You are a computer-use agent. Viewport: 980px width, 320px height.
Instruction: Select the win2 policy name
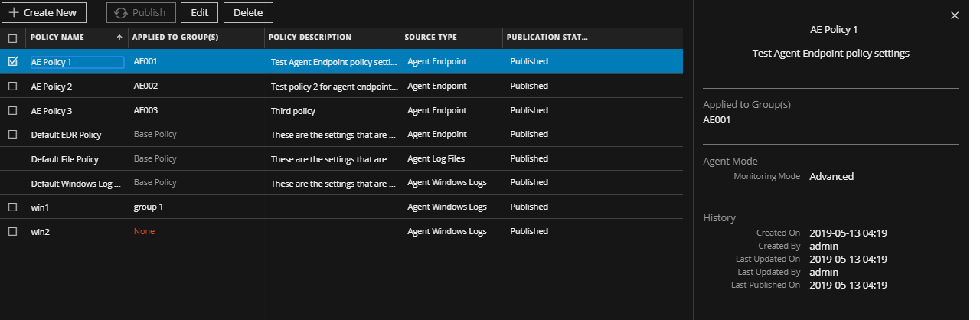pyautogui.click(x=40, y=231)
